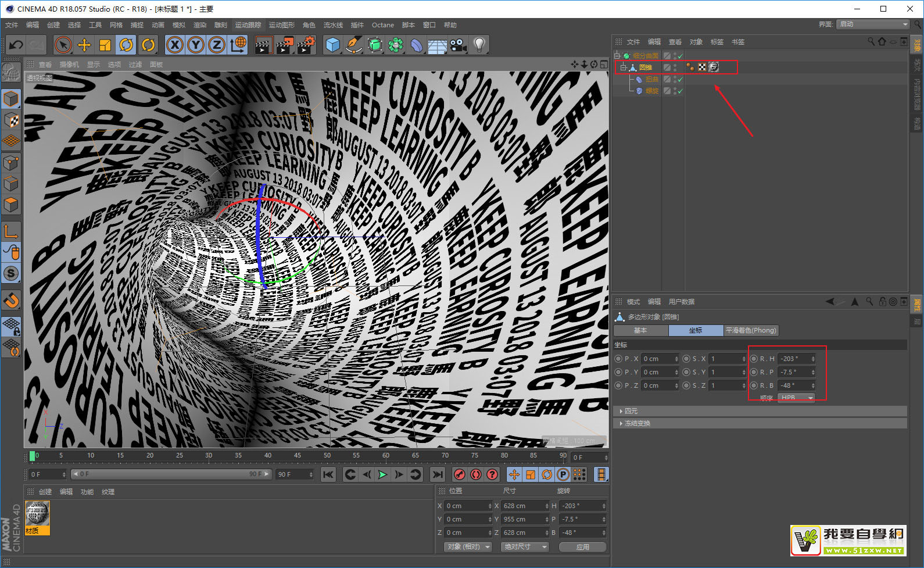924x568 pixels.
Task: Collapse the 圆锥 tree node
Action: point(624,67)
